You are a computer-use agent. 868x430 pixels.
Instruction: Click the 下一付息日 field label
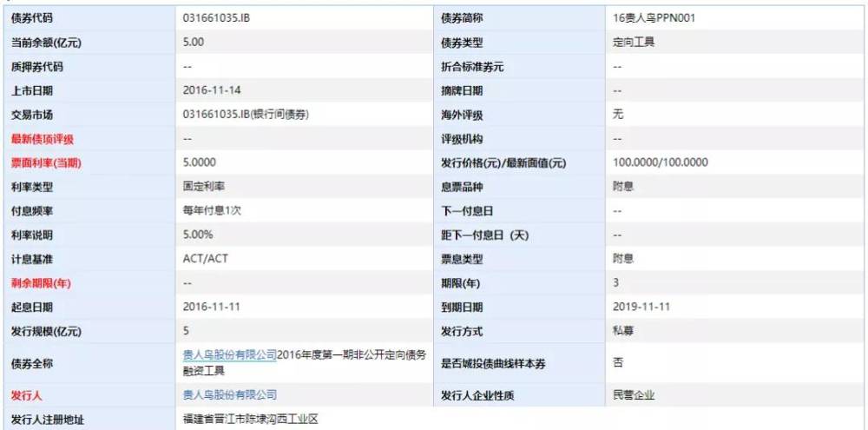[467, 211]
